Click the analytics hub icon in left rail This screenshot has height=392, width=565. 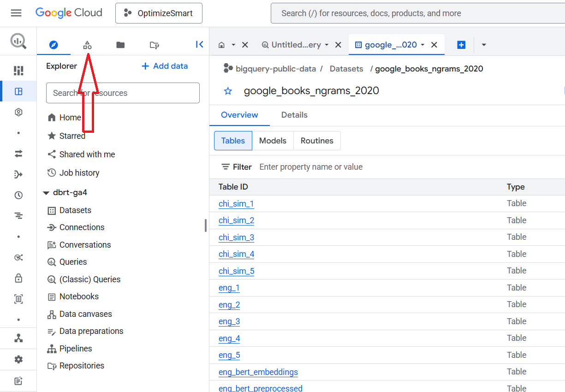point(18,257)
